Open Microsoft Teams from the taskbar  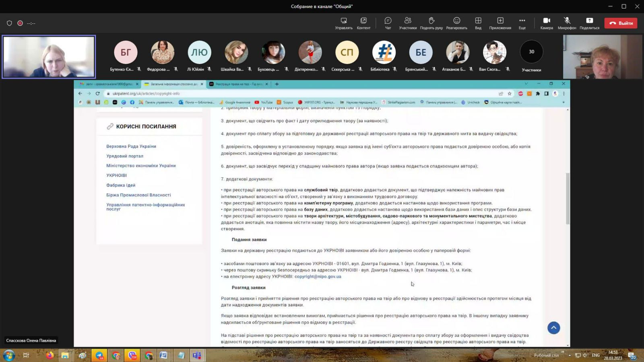[197, 355]
